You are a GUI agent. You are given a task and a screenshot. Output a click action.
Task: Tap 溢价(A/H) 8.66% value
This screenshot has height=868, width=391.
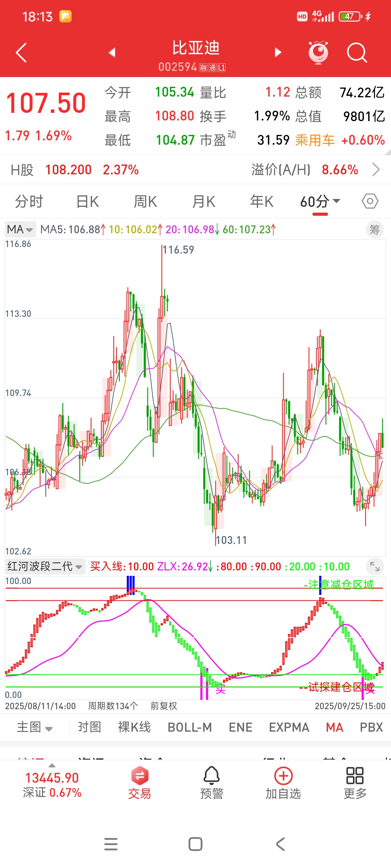(x=340, y=170)
